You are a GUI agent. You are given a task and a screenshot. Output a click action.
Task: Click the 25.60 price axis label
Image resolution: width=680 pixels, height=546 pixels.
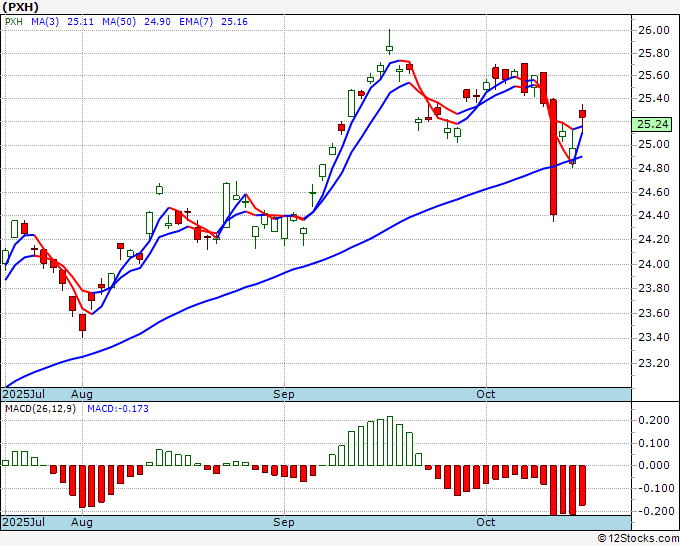point(654,75)
